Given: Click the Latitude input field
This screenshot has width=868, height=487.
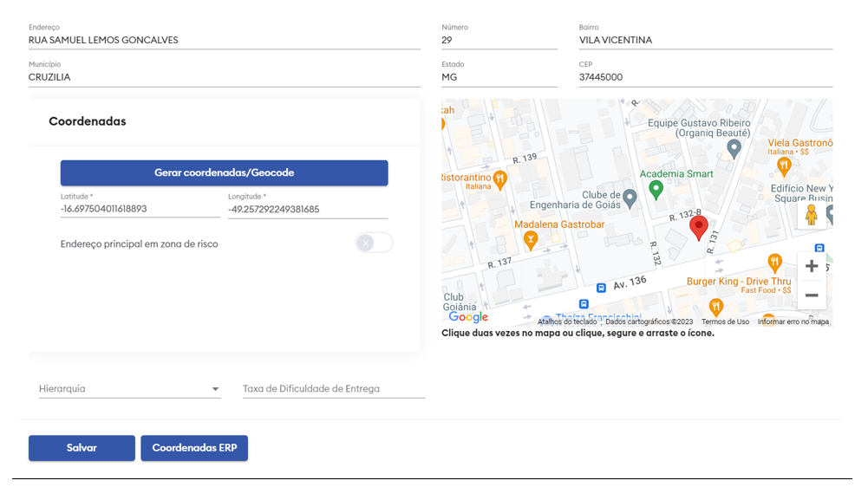Looking at the screenshot, I should pyautogui.click(x=140, y=209).
